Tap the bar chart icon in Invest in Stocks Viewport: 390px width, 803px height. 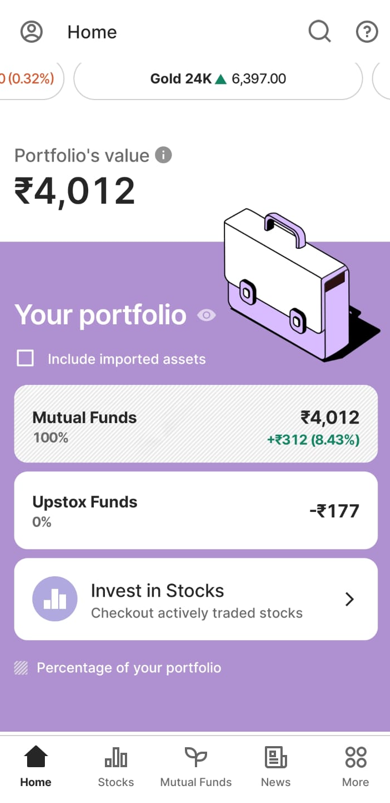click(x=55, y=599)
